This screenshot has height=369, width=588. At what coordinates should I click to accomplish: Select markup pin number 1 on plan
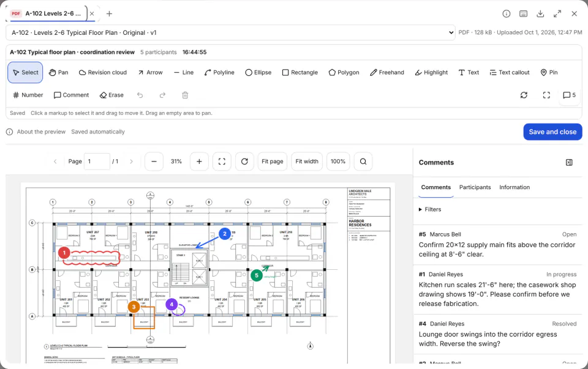pyautogui.click(x=64, y=253)
